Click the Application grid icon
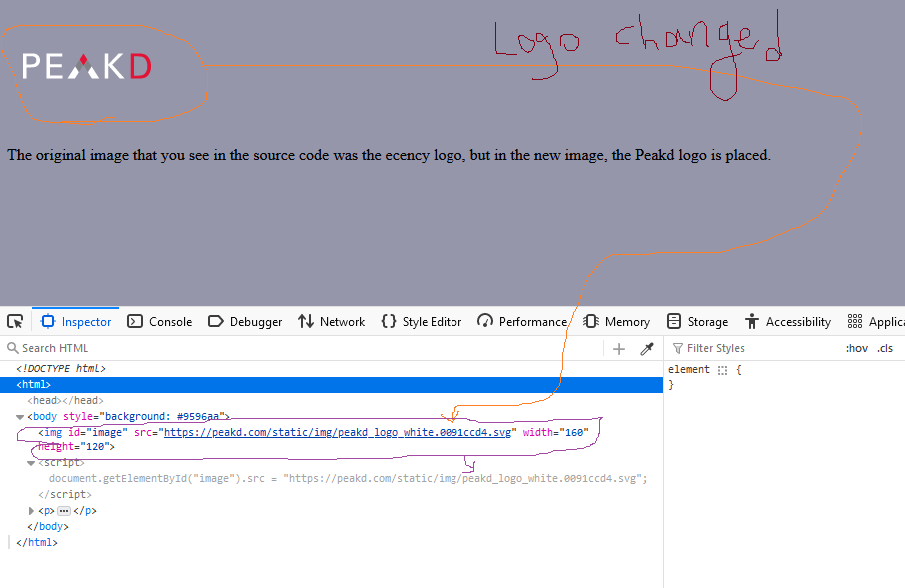The width and height of the screenshot is (905, 588). click(855, 322)
